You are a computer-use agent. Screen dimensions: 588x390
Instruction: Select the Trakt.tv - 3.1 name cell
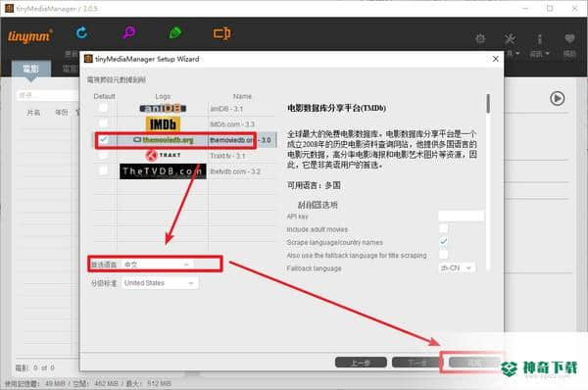point(242,156)
